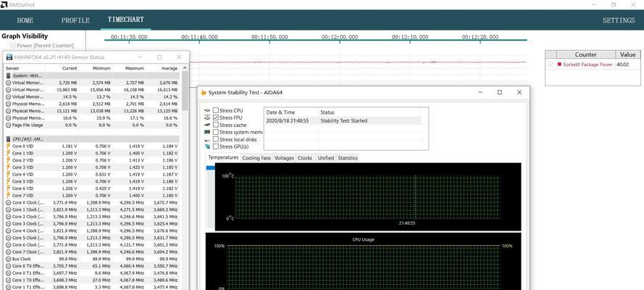
Task: Click the AIDA64 flame icon in title bar
Action: coord(204,92)
